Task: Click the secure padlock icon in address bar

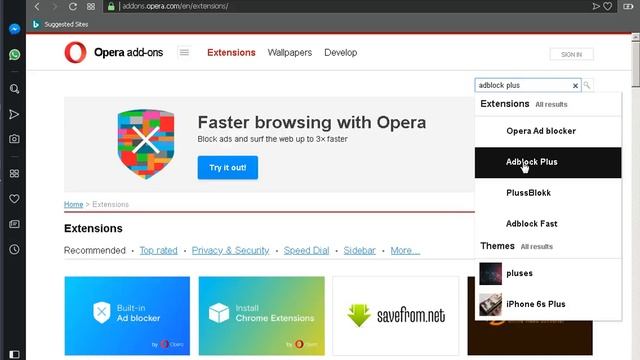Action: click(x=111, y=6)
